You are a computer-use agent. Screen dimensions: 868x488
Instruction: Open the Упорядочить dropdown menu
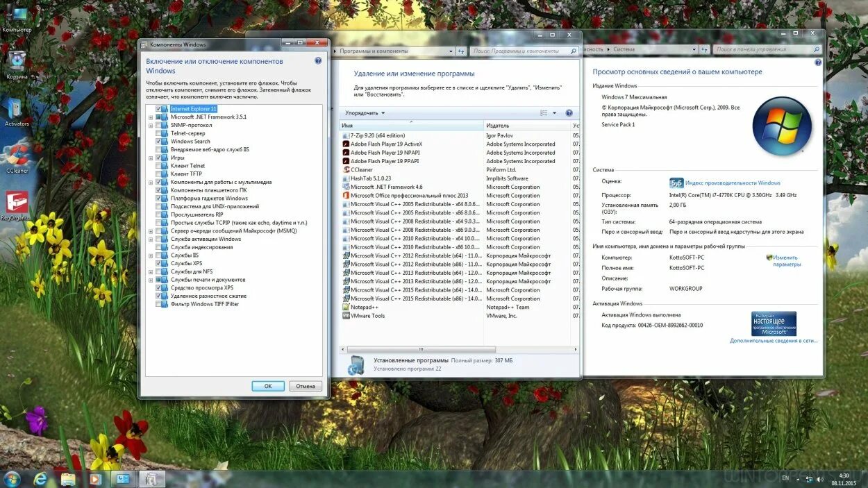pos(365,112)
